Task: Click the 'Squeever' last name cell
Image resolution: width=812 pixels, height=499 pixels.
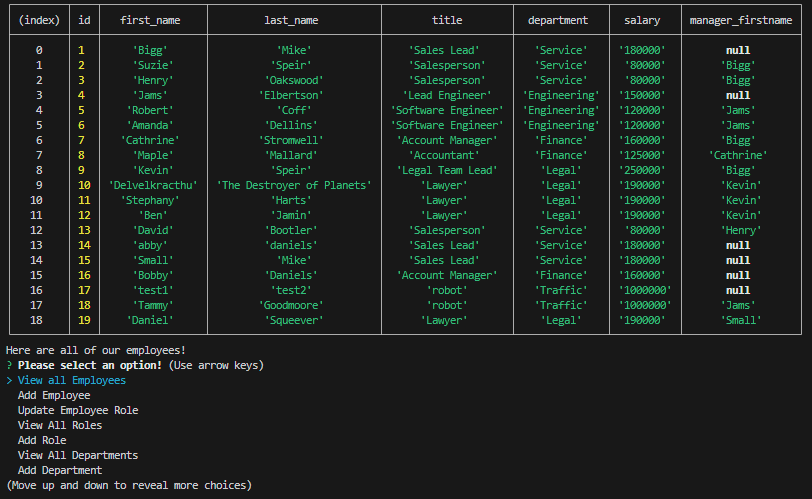Action: [294, 320]
